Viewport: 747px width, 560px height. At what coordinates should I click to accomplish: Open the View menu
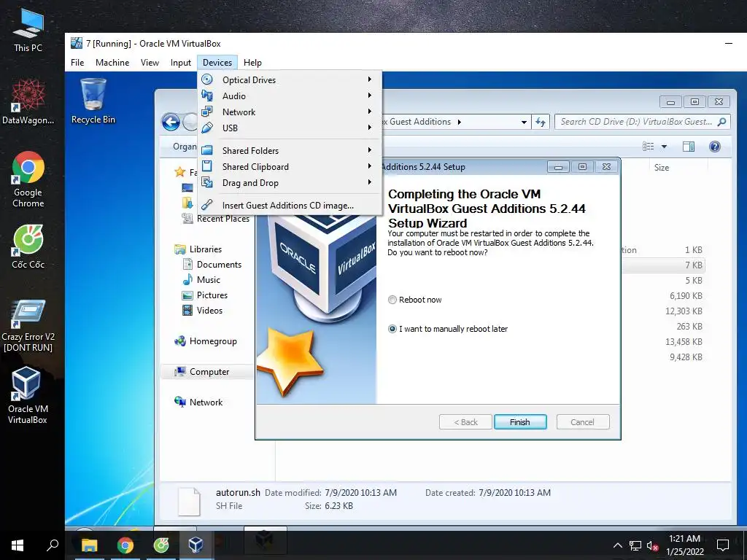click(150, 63)
